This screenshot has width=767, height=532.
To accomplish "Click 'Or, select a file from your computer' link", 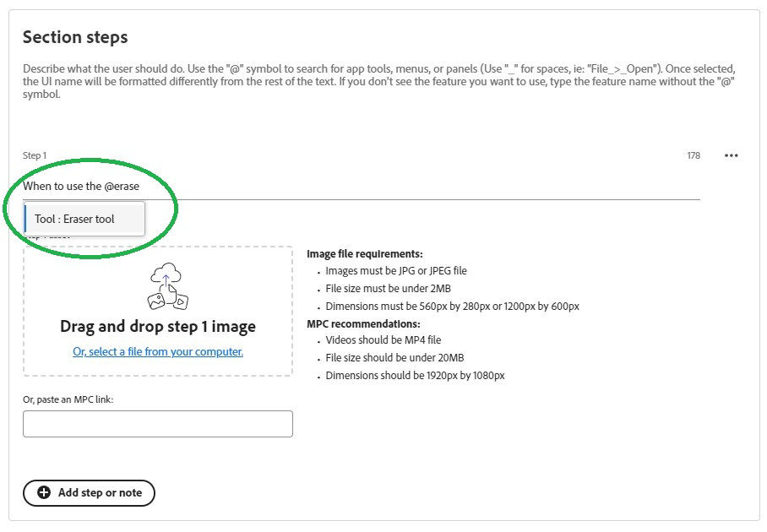I will [157, 351].
